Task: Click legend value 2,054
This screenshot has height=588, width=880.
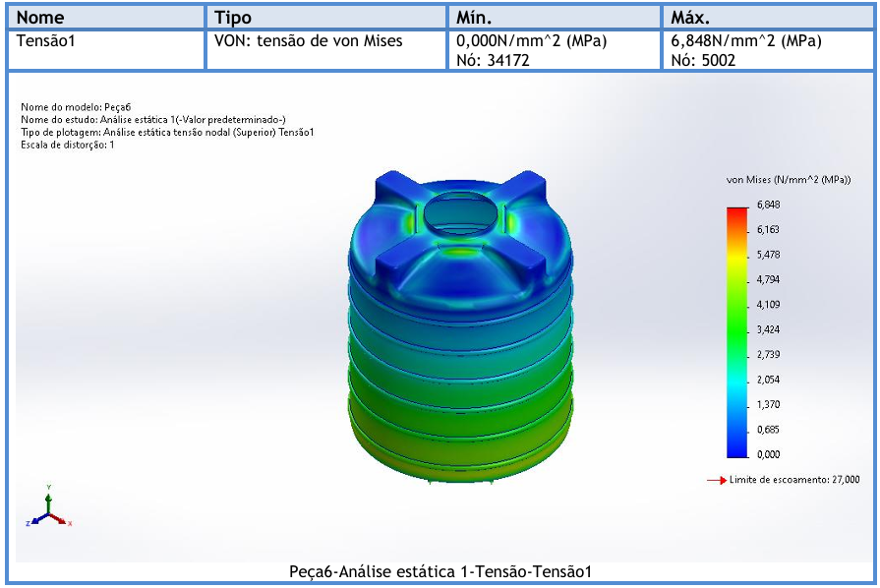Action: [768, 380]
